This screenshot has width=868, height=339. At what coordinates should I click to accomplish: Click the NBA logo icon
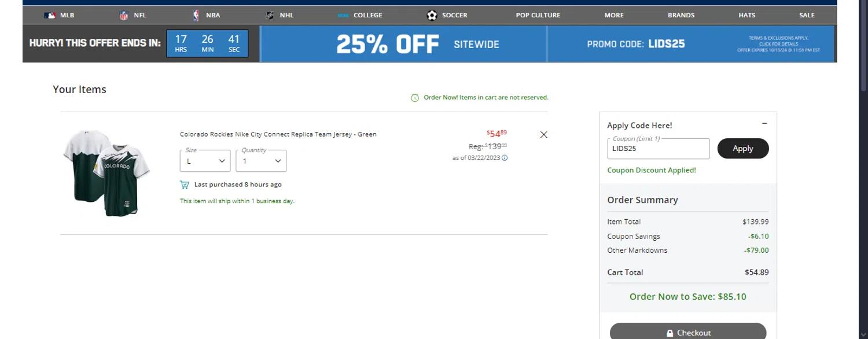pyautogui.click(x=196, y=16)
